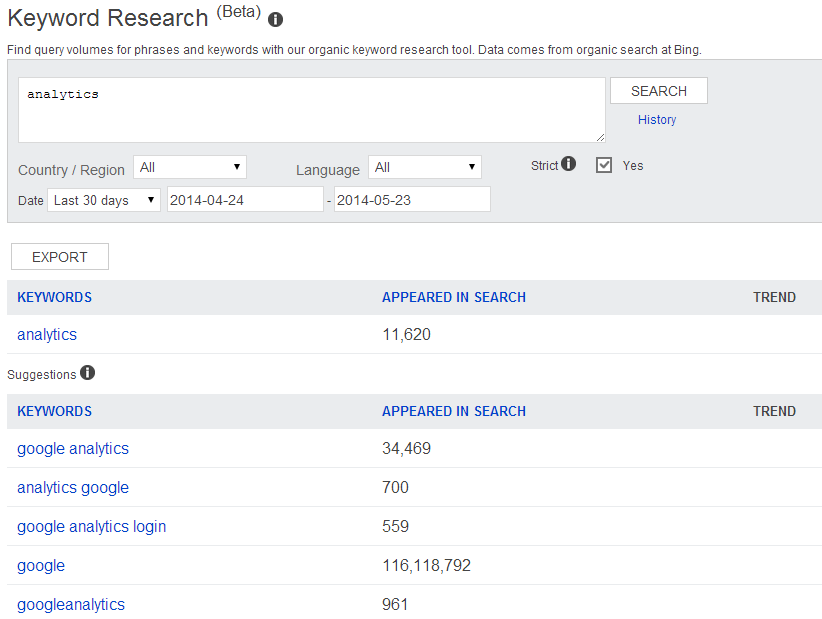Open the History link
The image size is (822, 619).
coord(657,120)
